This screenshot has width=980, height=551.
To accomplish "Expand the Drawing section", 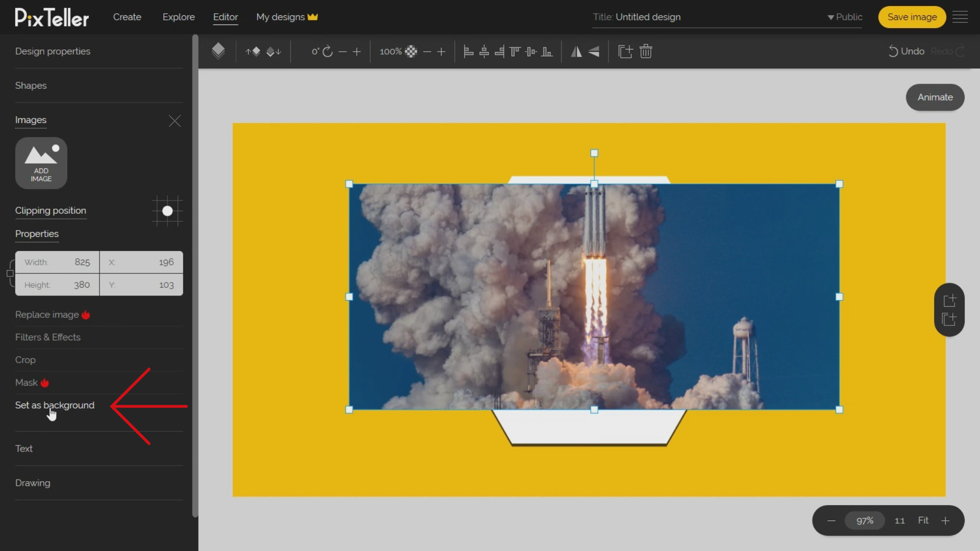I will pyautogui.click(x=33, y=483).
